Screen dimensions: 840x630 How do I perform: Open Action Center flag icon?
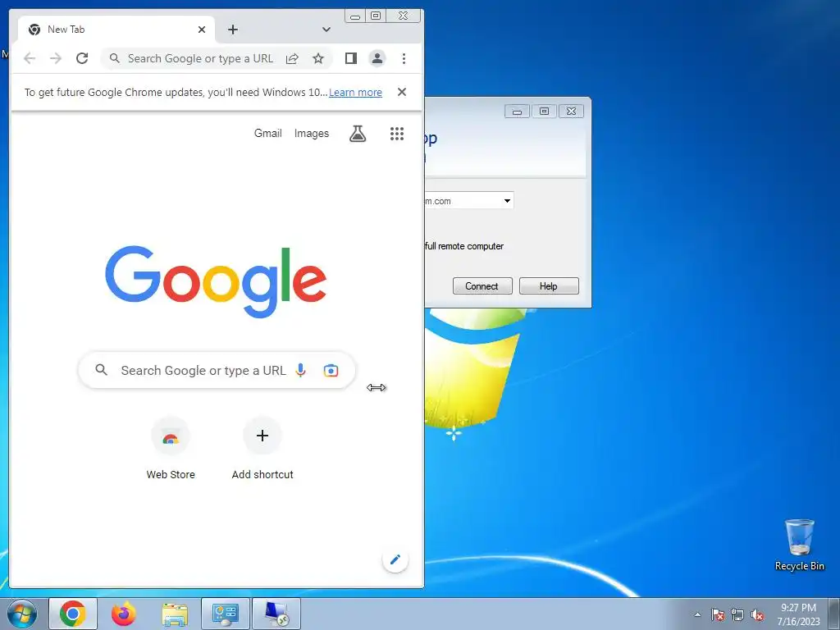click(718, 614)
